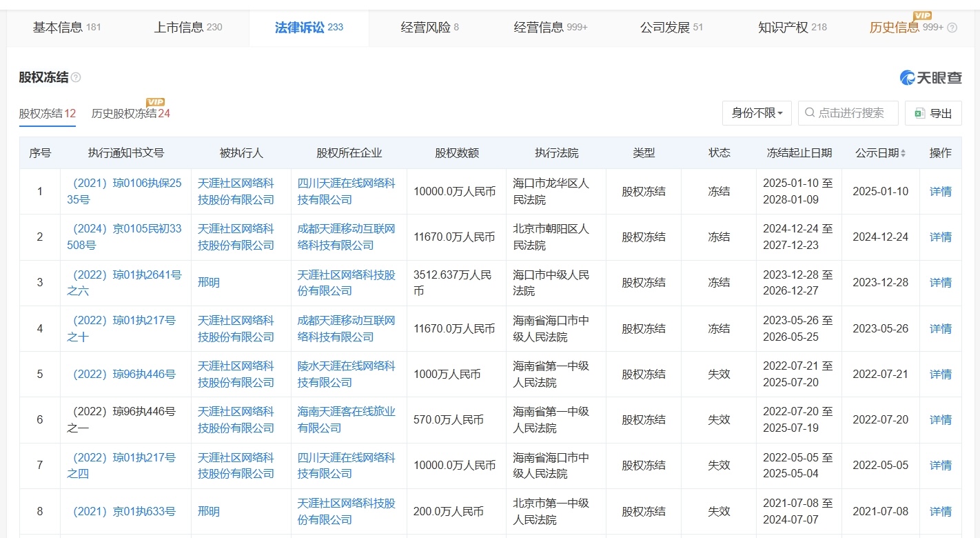Viewport: 980px width, 538px height.
Task: Open 四川天涯在线网络科技有限公司 in row 7
Action: 347,466
